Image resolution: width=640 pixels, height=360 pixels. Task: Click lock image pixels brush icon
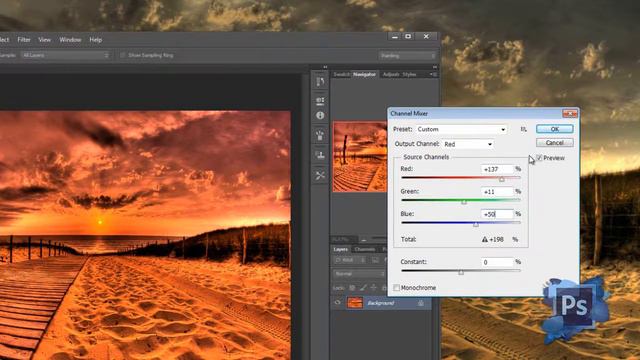point(363,288)
